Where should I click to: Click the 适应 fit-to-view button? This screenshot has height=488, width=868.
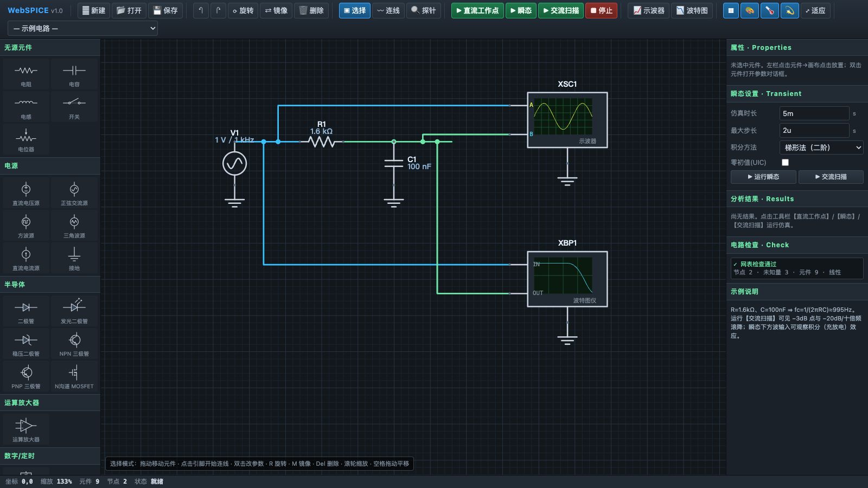coord(815,10)
